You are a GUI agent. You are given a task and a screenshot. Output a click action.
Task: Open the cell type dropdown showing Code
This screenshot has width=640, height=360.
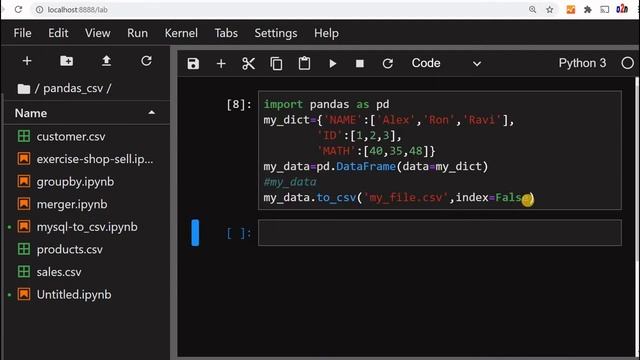(x=446, y=63)
